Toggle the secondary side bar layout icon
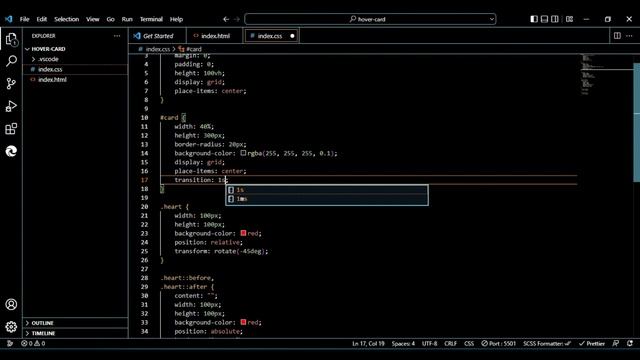Screen dimensions: 640x360 point(555,19)
